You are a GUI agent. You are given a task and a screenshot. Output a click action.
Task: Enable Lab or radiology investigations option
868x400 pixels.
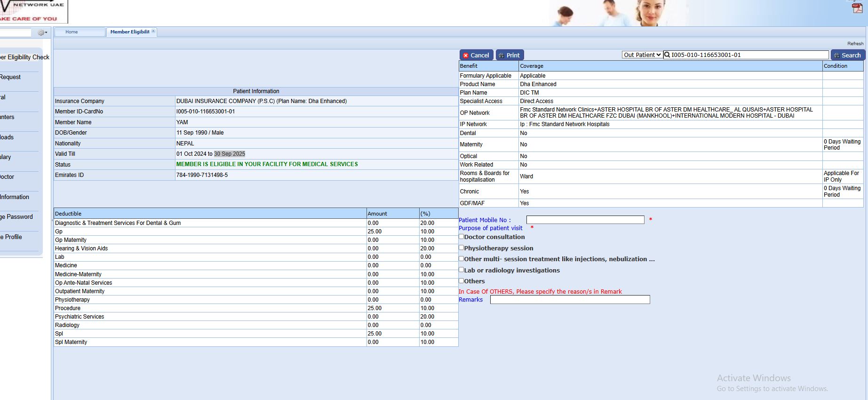tap(462, 270)
